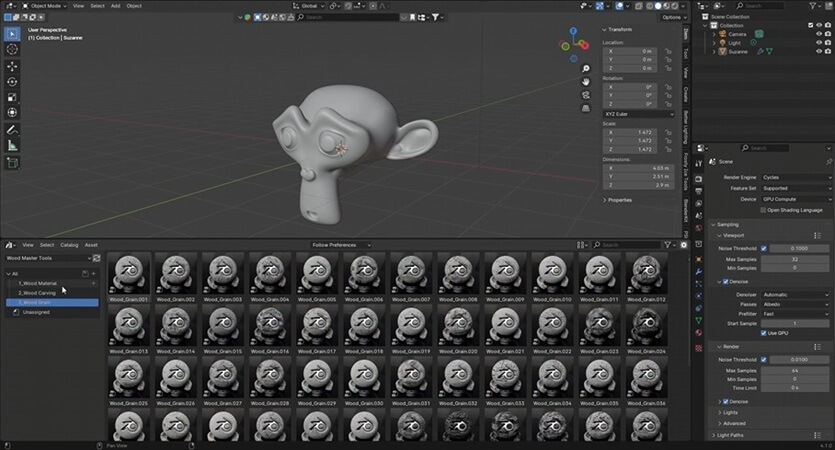835x450 pixels.
Task: Activate the Transform tool
Action: point(12,112)
